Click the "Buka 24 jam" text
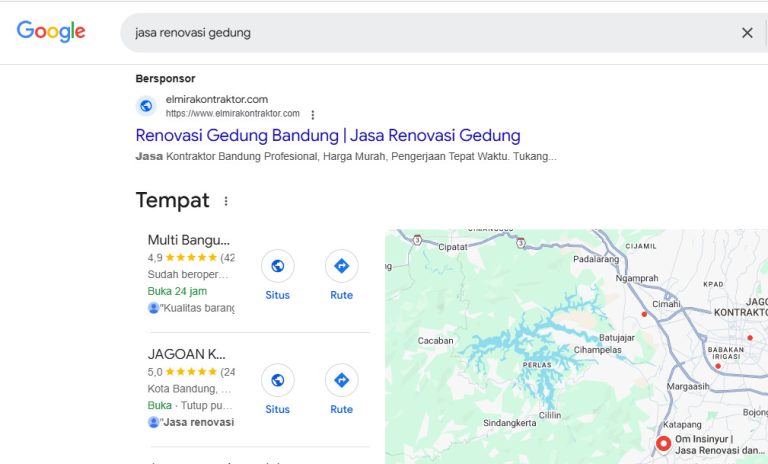Viewport: 768px width, 464px height. point(177,291)
